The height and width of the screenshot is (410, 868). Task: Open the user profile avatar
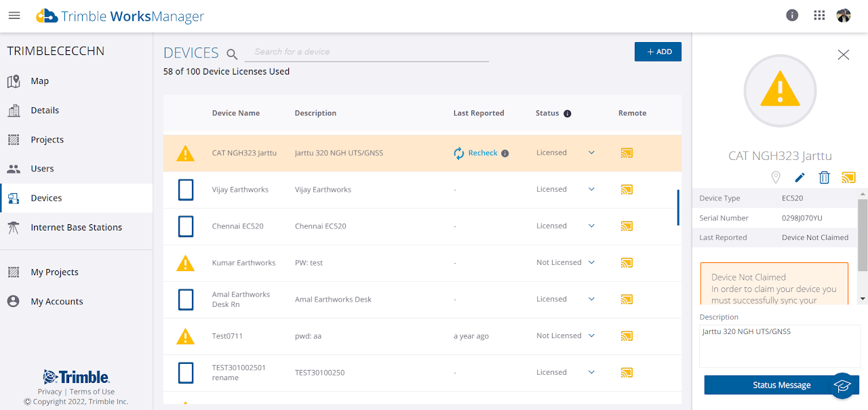(x=844, y=16)
